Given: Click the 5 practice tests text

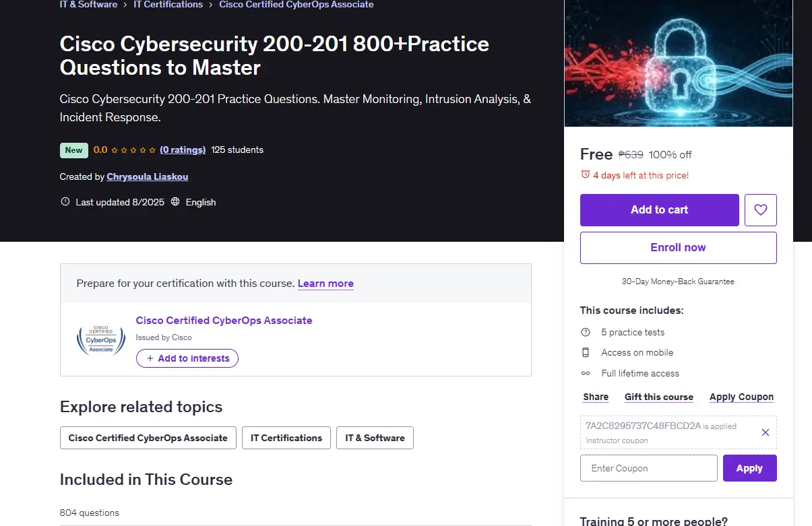Looking at the screenshot, I should click(x=633, y=333).
